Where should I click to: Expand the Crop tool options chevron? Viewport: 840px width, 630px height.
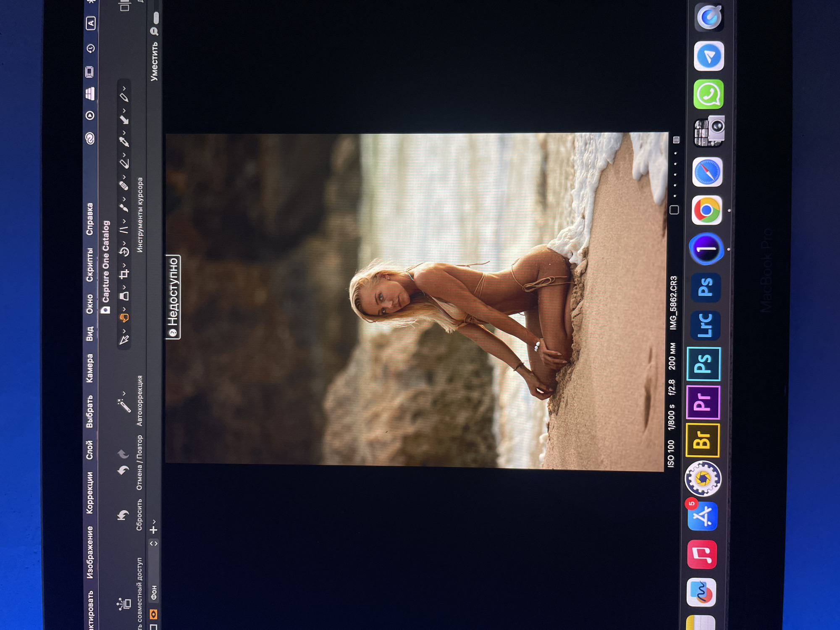[x=124, y=265]
